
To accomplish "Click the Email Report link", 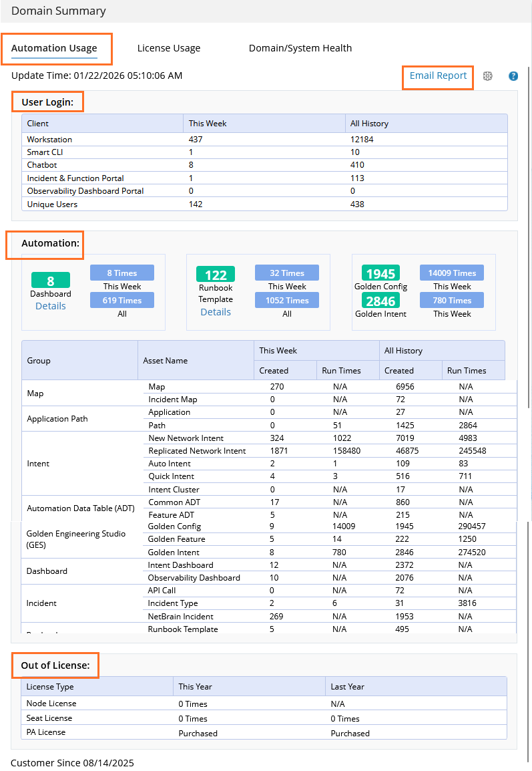I will pyautogui.click(x=438, y=75).
